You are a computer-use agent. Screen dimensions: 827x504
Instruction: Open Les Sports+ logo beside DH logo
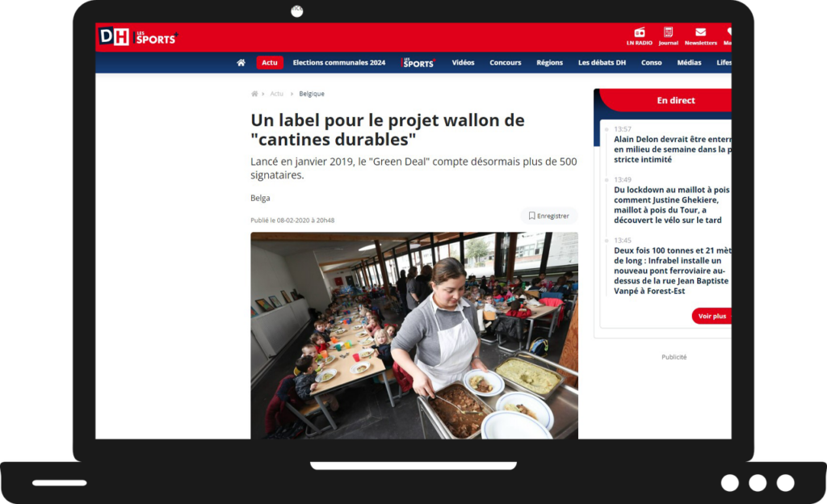tap(156, 37)
